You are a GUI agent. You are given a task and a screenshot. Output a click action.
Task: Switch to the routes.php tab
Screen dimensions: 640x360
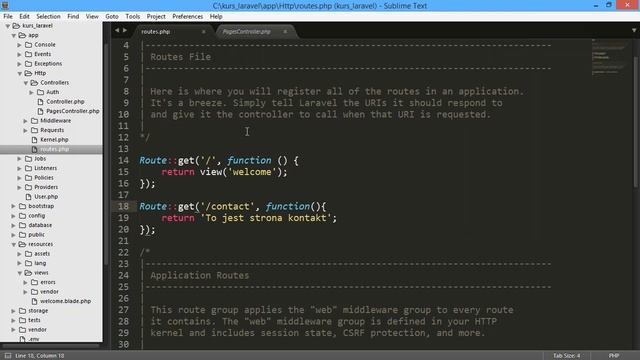pos(156,31)
